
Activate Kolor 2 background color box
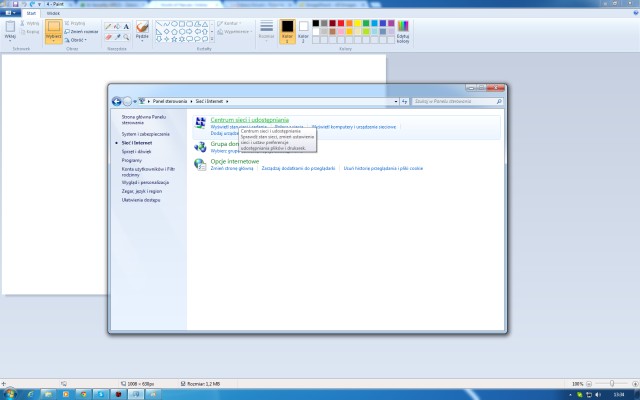tap(303, 31)
